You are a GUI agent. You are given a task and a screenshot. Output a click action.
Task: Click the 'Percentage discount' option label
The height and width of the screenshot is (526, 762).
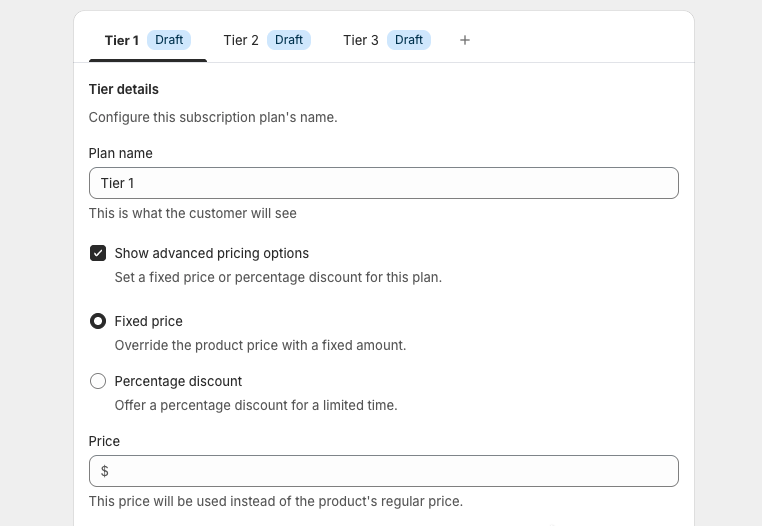point(178,381)
